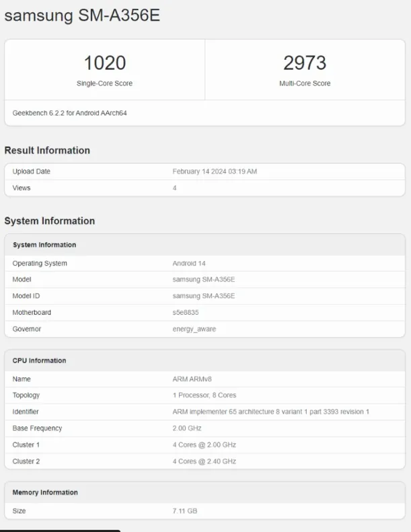This screenshot has height=532, width=411.
Task: Click the CPU Information table header
Action: point(40,360)
